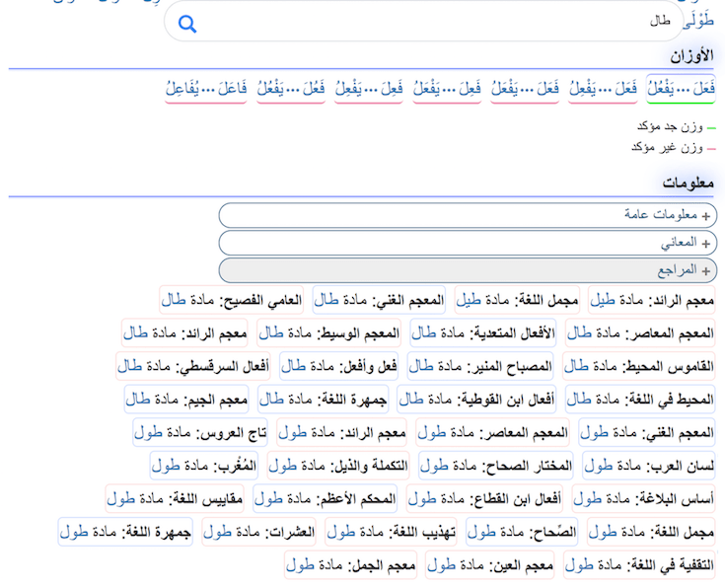
Task: Open المحيط في اللغة reference مادة طال
Action: (640, 400)
